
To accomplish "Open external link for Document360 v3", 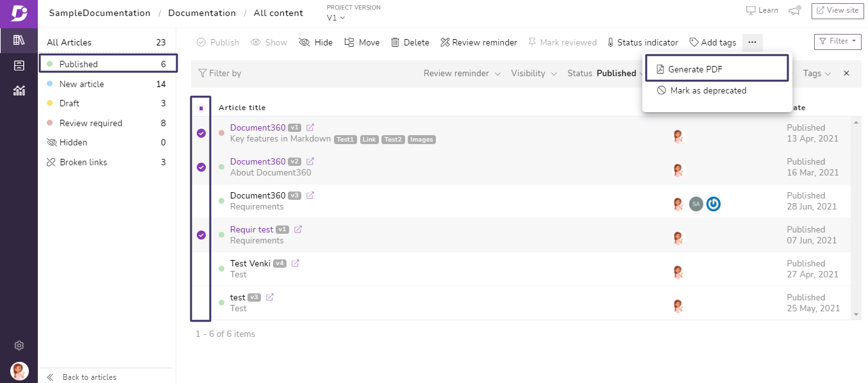I will coord(310,195).
